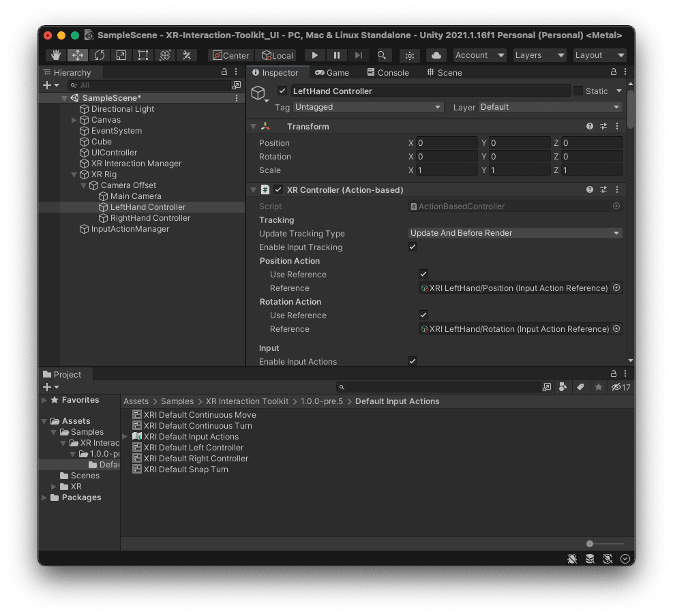
Task: Select the Hand tool in toolbar
Action: (x=56, y=55)
